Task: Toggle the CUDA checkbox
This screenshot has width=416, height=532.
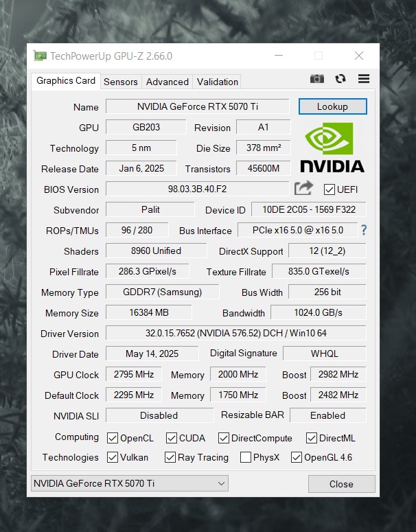Action: click(172, 438)
